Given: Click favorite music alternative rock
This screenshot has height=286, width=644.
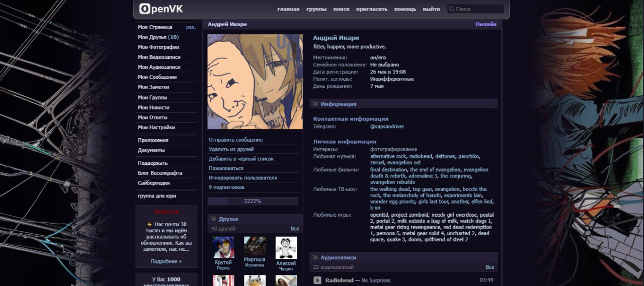Looking at the screenshot, I should [x=388, y=156].
